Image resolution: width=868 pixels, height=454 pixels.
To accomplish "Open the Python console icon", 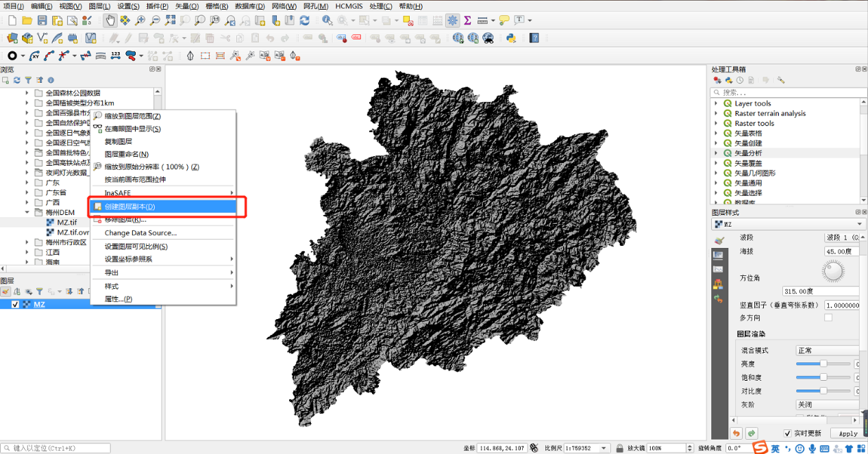I will (x=510, y=38).
